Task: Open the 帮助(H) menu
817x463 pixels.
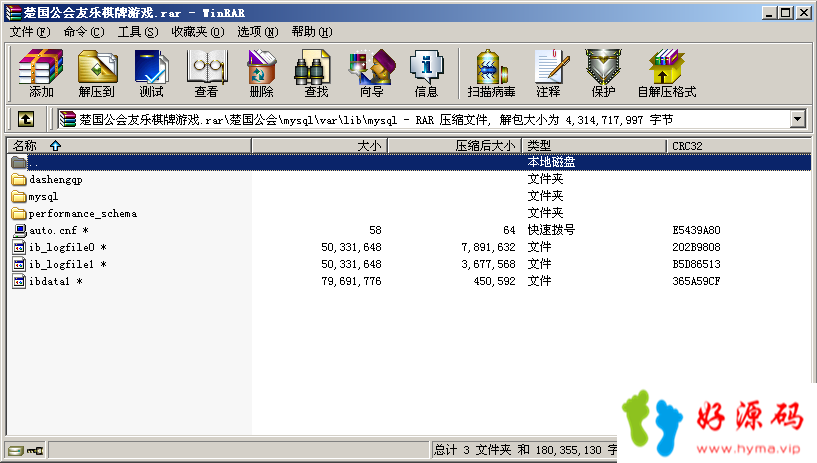Action: (x=312, y=32)
